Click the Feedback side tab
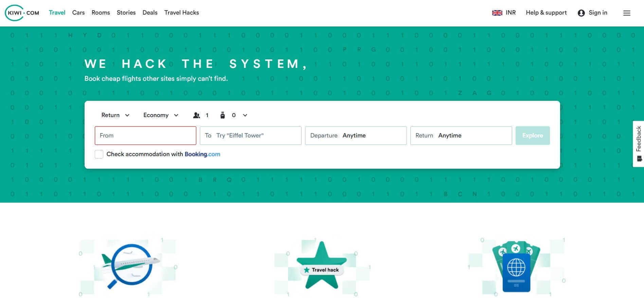 tap(639, 144)
